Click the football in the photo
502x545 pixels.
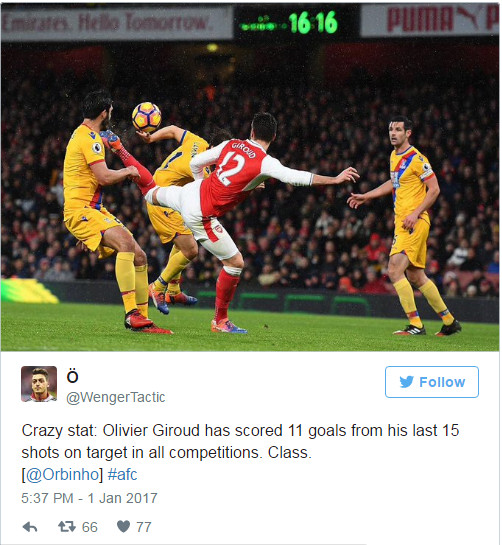pos(146,117)
